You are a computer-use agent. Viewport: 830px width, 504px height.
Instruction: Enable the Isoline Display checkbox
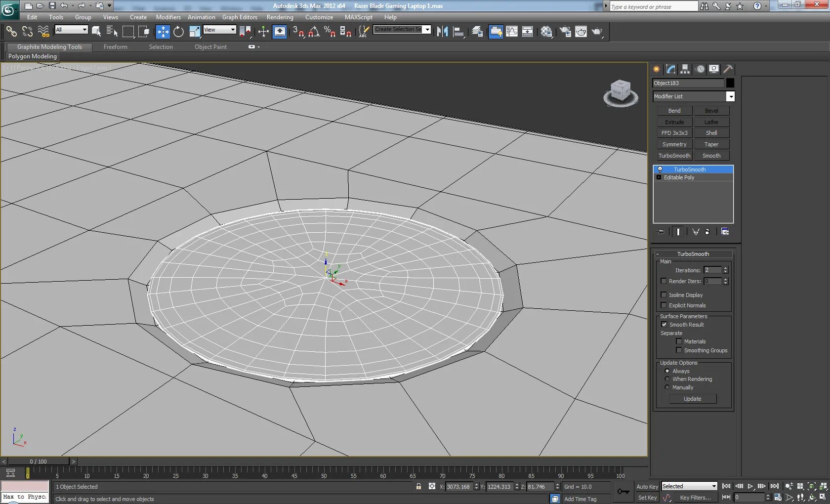coord(664,295)
